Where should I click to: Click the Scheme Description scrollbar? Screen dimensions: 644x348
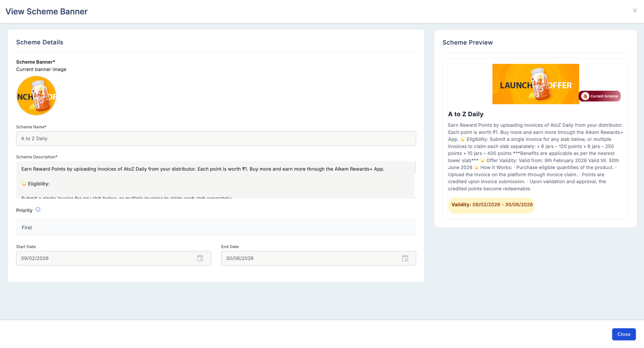tap(415, 167)
